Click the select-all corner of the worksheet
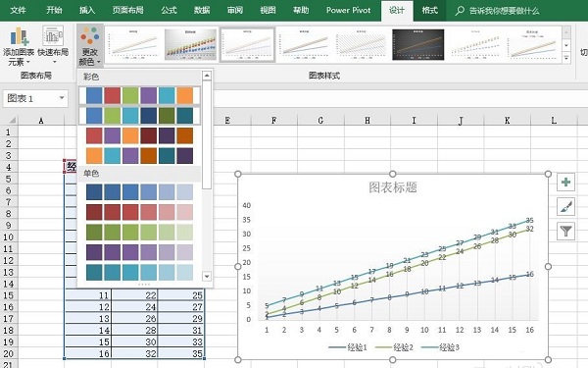588x368 pixels. (x=10, y=120)
